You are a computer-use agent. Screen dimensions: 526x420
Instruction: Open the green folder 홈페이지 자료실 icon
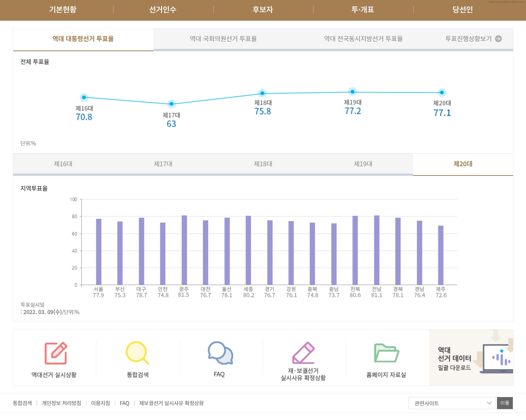386,353
